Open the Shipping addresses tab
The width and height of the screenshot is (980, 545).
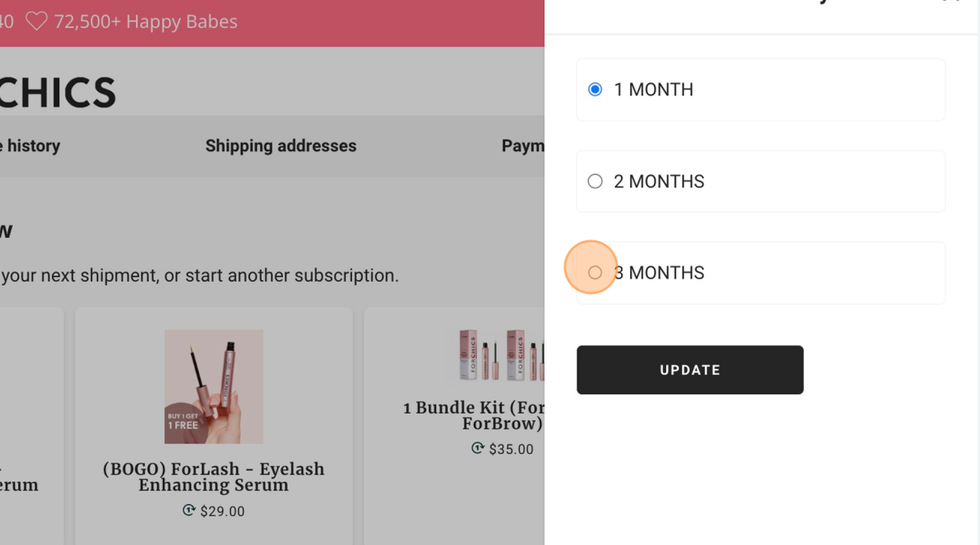click(x=281, y=146)
